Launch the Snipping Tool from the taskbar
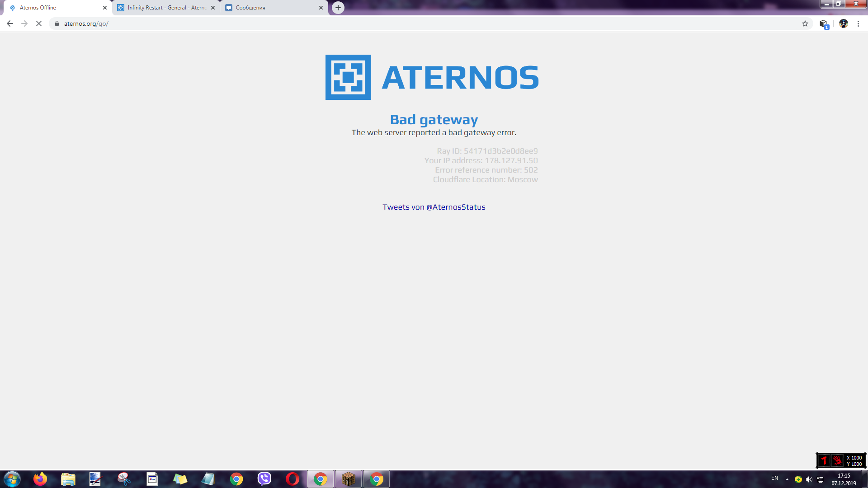 pyautogui.click(x=124, y=479)
